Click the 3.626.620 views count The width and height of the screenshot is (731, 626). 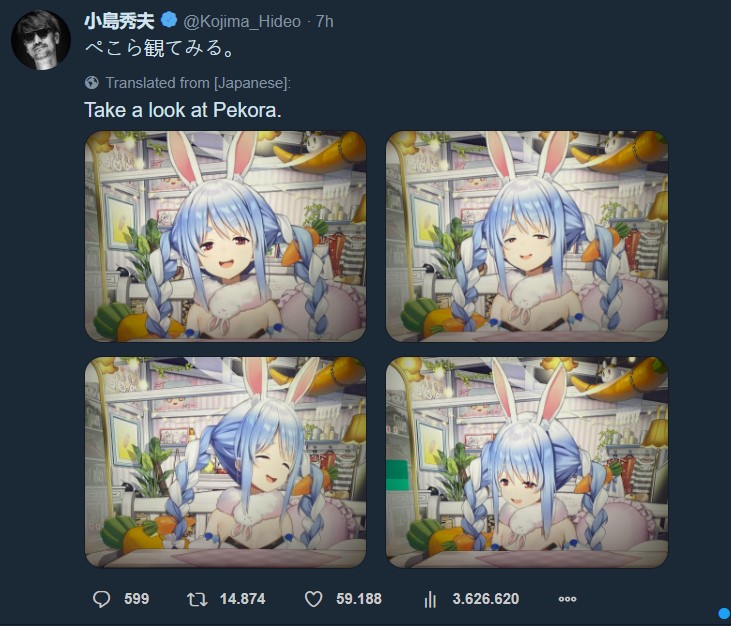point(485,599)
